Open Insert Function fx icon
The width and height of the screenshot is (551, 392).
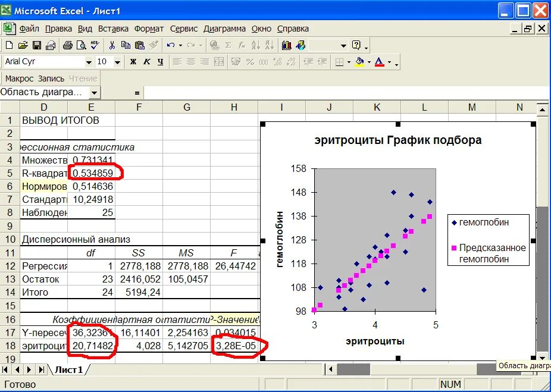(242, 45)
